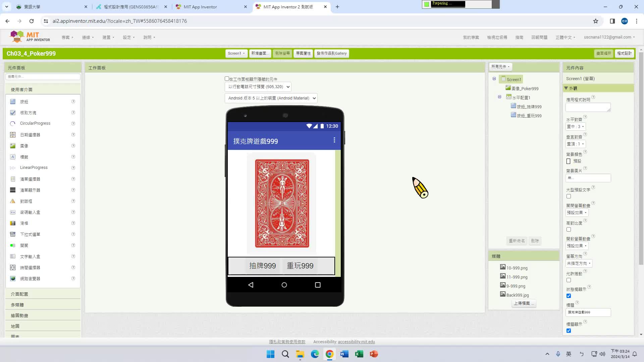This screenshot has width=644, height=362.
Task: Click the Add Screen button
Action: 260,53
